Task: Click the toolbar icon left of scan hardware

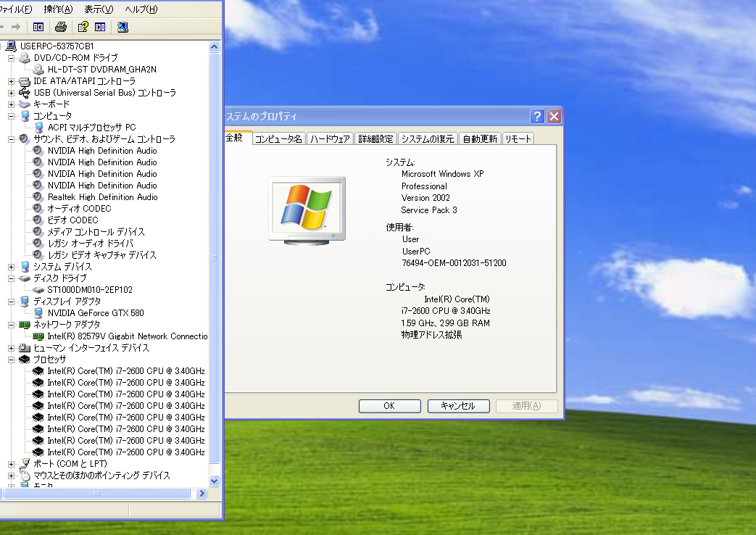Action: pyautogui.click(x=100, y=27)
